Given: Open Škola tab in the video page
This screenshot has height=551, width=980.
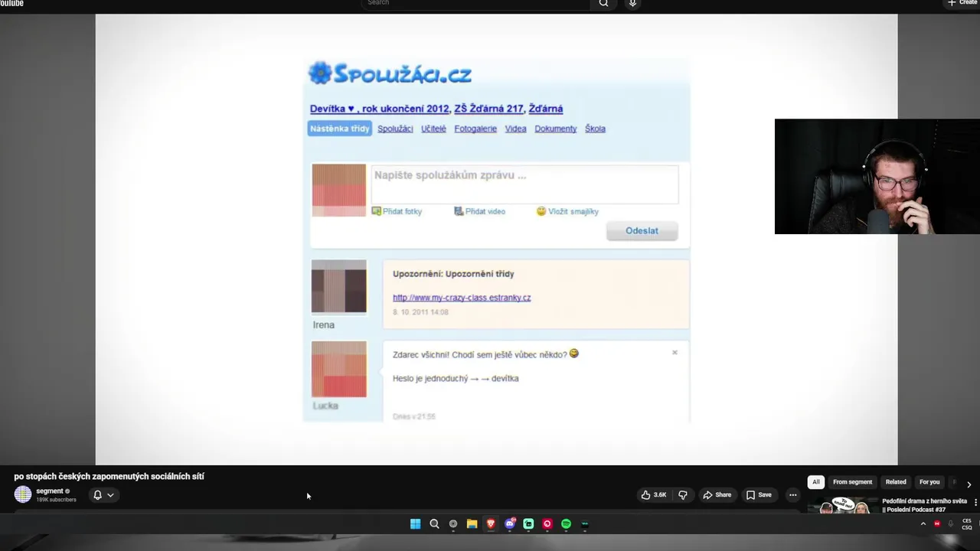Looking at the screenshot, I should pos(595,129).
